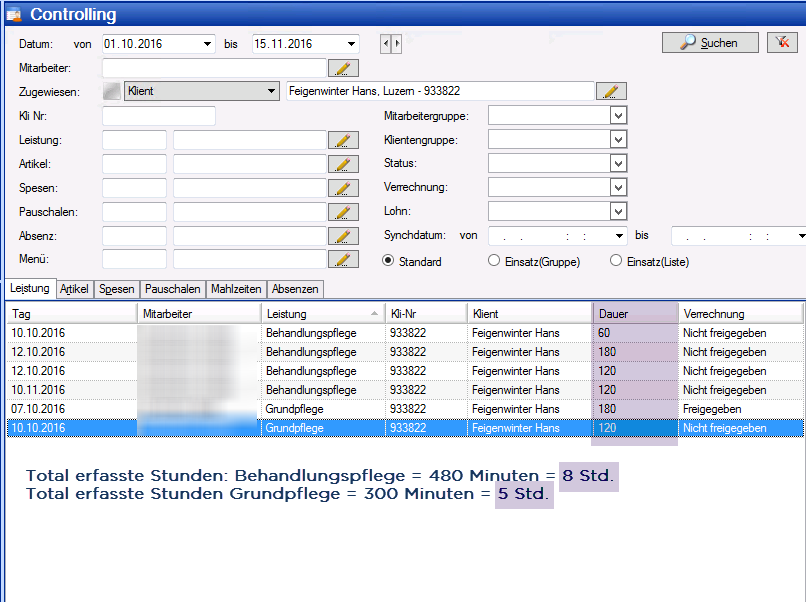
Task: Click the clear filter icon beside Suchen
Action: pyautogui.click(x=781, y=43)
